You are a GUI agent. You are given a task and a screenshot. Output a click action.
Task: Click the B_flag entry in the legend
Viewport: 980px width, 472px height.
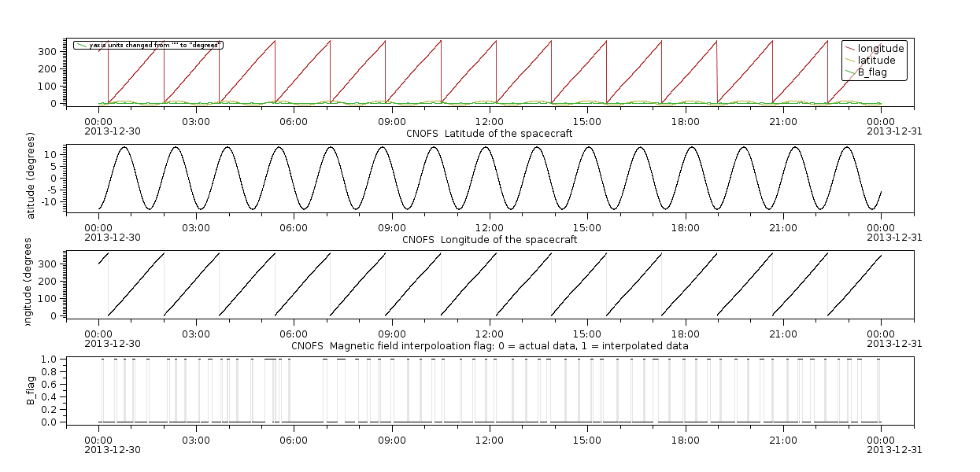pyautogui.click(x=874, y=72)
